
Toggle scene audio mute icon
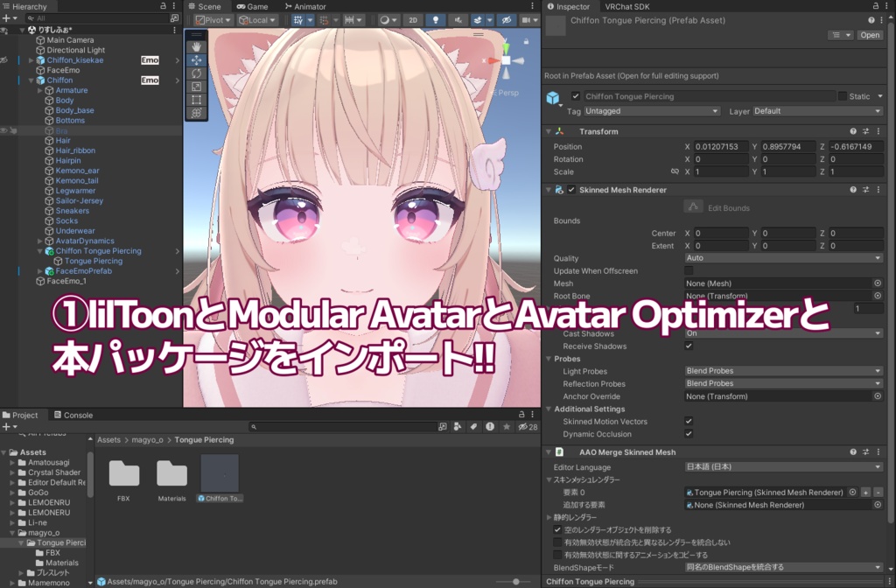click(x=458, y=20)
